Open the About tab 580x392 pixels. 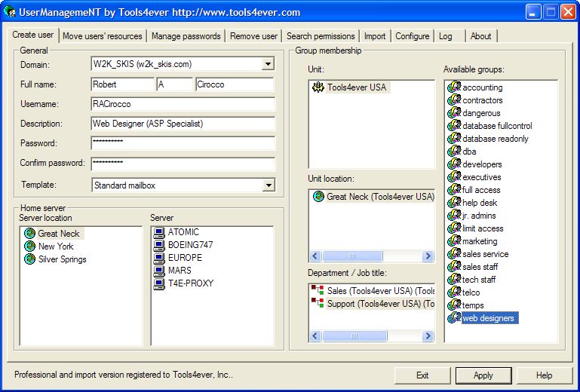pyautogui.click(x=481, y=36)
